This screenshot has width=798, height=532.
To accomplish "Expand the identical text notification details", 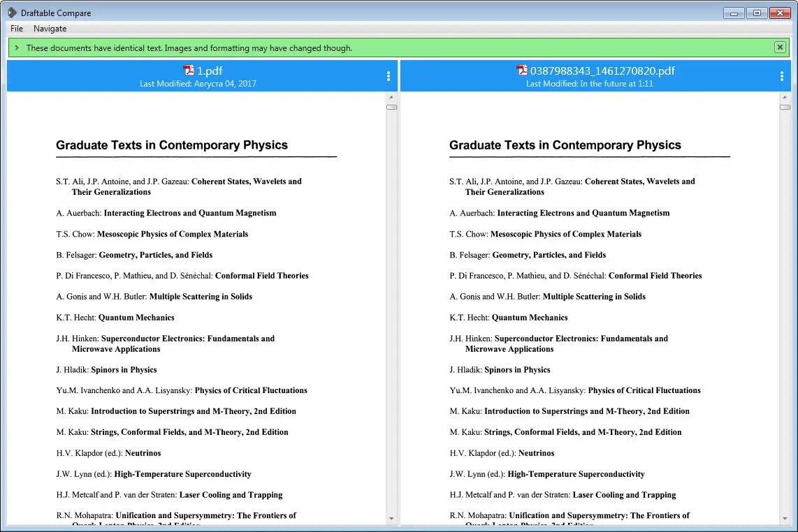I will [x=17, y=47].
